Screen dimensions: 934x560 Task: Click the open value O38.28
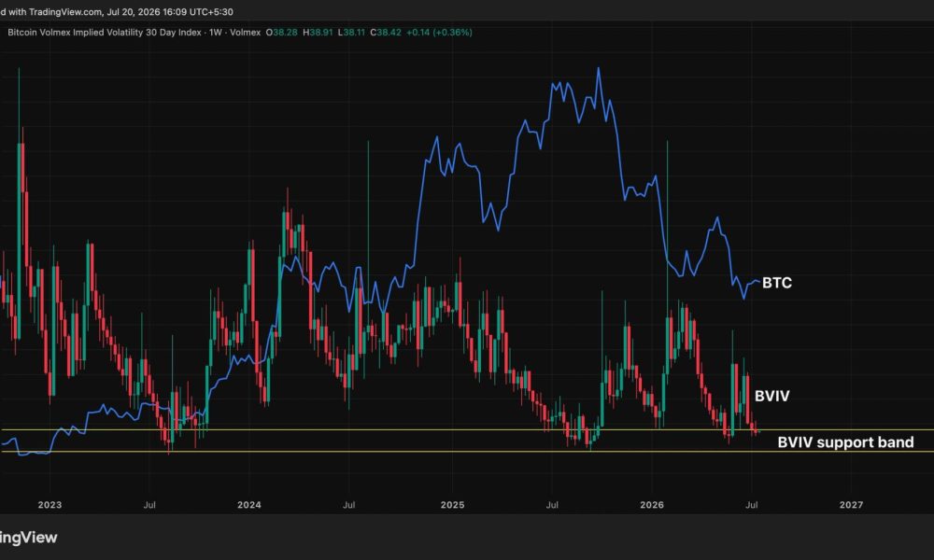click(x=281, y=32)
